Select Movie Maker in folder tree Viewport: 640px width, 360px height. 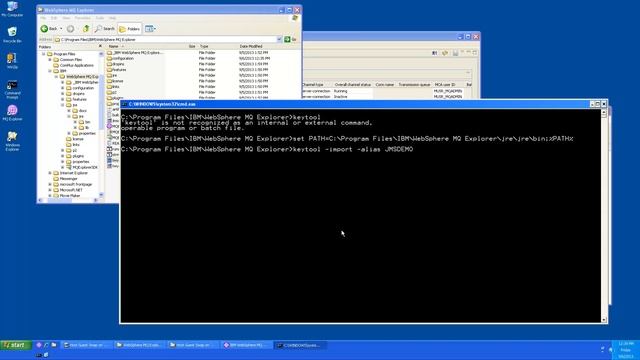tap(70, 196)
